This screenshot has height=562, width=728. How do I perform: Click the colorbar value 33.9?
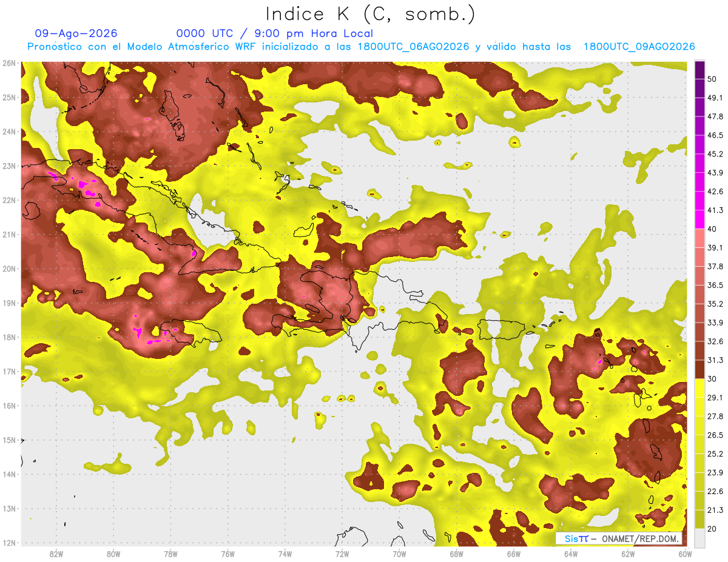click(715, 323)
